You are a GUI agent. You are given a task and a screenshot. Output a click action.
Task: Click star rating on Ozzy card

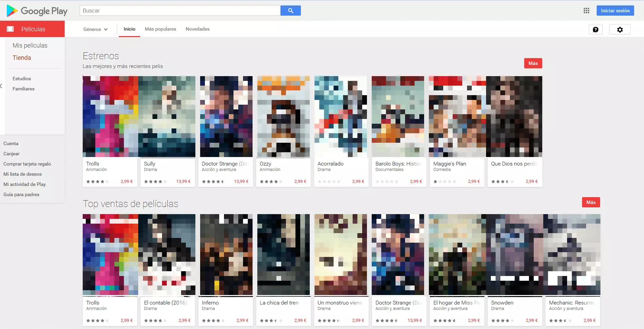tap(271, 181)
